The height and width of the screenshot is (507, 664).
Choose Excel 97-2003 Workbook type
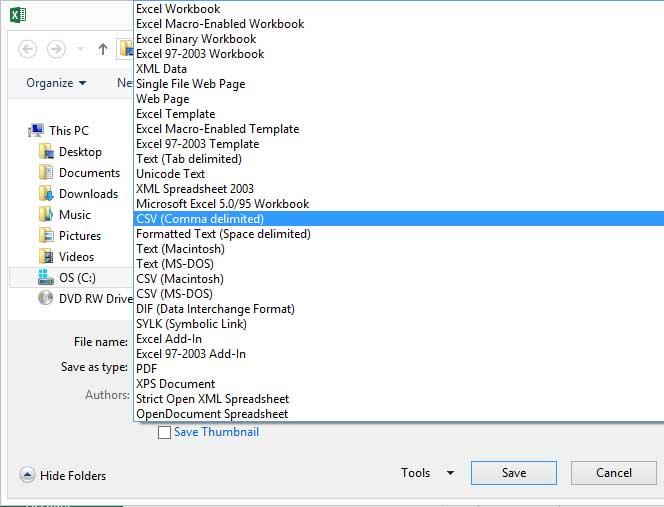tap(398, 54)
